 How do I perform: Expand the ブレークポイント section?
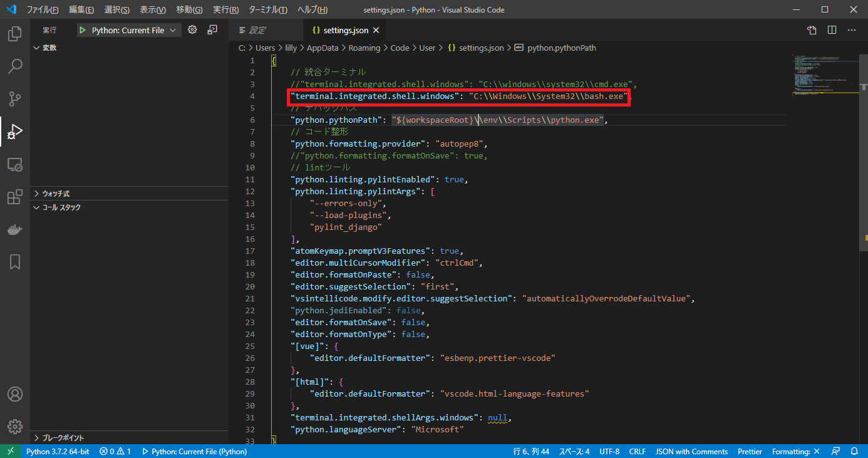[130, 438]
